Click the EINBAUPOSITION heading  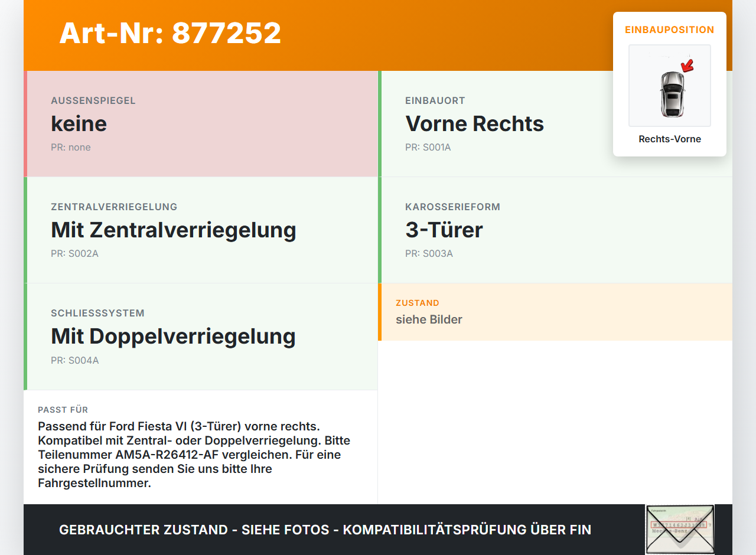(x=670, y=30)
